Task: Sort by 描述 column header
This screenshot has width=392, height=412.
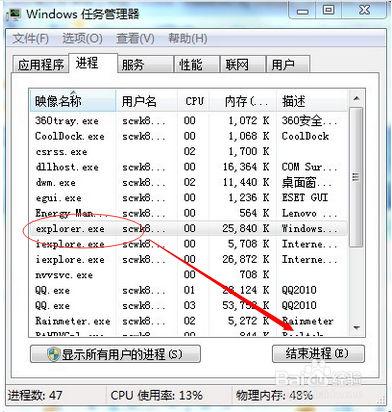Action: tap(312, 101)
